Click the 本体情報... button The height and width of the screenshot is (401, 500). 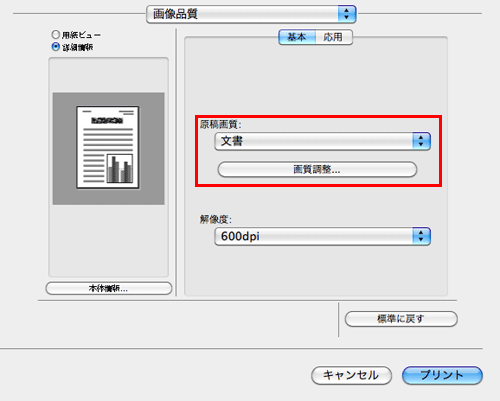click(109, 288)
